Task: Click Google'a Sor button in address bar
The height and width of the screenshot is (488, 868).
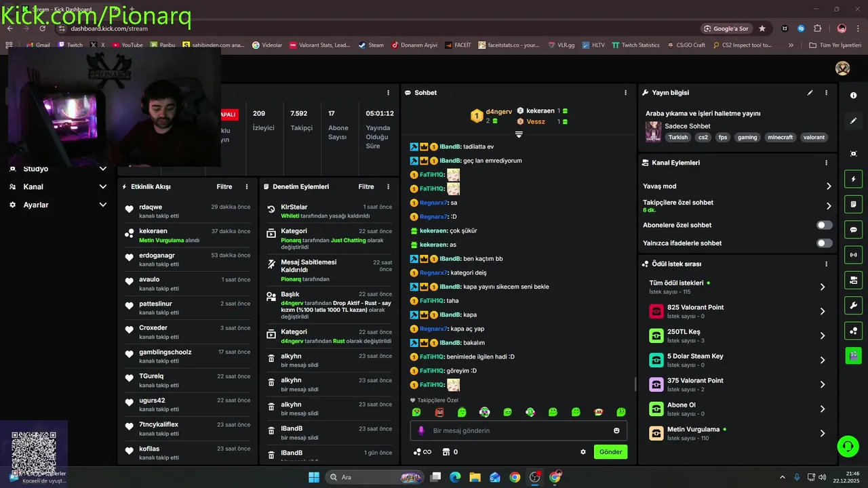Action: point(726,28)
